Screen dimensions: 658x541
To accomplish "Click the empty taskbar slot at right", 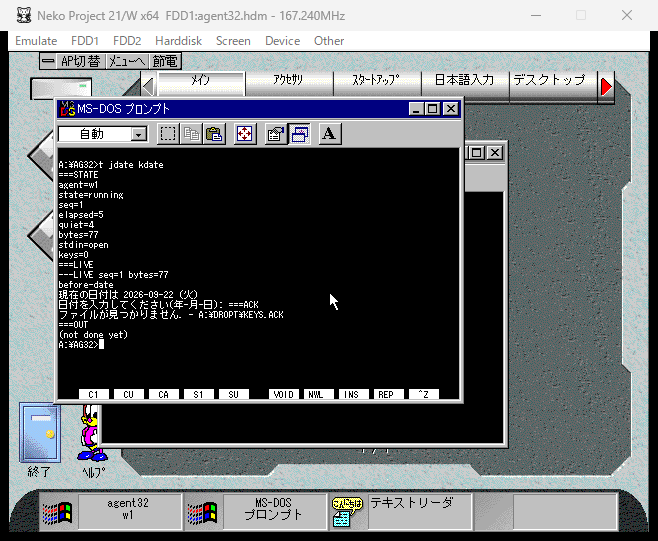I will (565, 512).
